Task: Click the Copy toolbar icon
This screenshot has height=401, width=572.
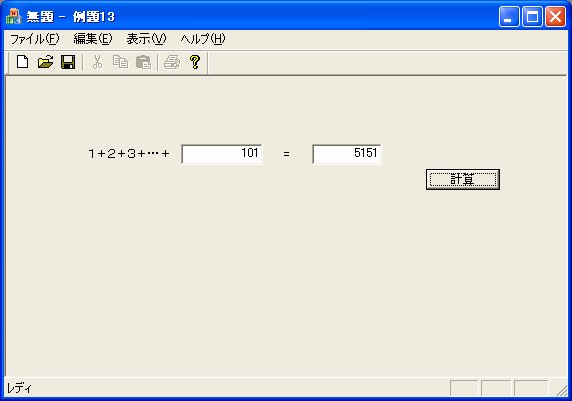Action: point(120,62)
